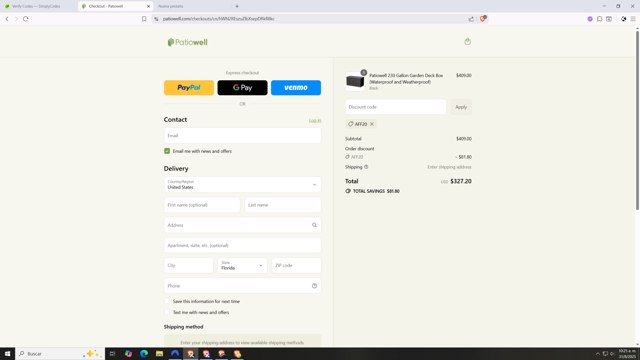Viewport: 640px width, 360px height.
Task: Click into the ZIP code field
Action: [296, 265]
